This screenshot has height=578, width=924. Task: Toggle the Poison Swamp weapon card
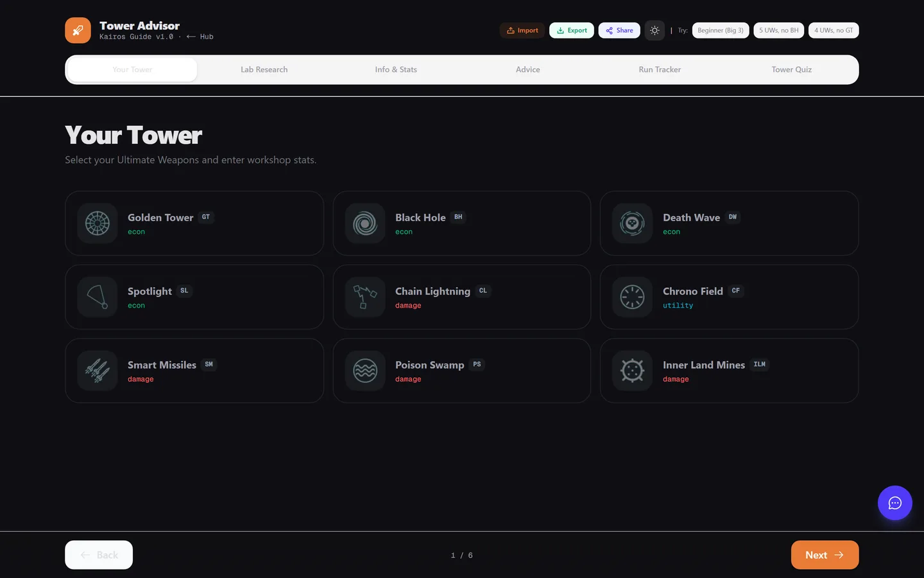click(x=462, y=371)
